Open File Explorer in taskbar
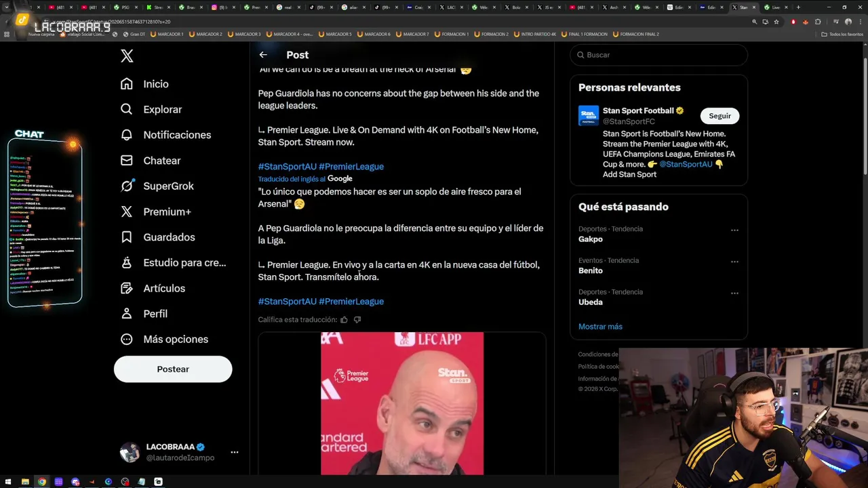Screen dimensions: 868x488 25,482
